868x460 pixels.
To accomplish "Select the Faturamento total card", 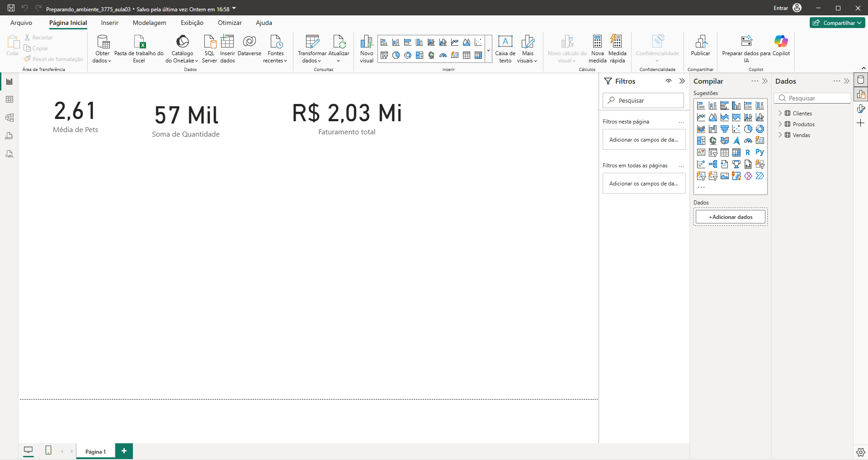I will pos(347,119).
